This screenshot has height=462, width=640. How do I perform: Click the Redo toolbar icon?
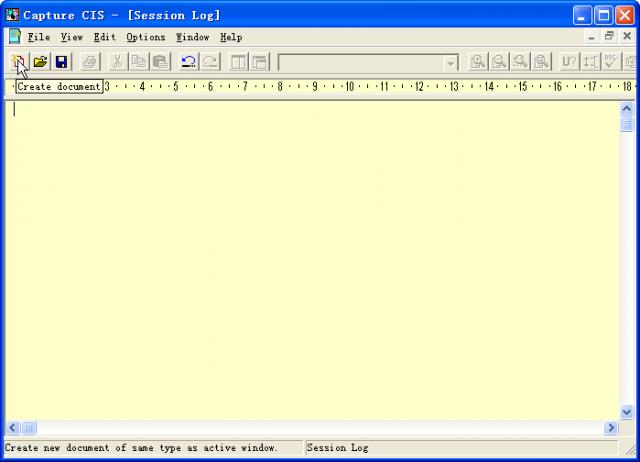(210, 62)
